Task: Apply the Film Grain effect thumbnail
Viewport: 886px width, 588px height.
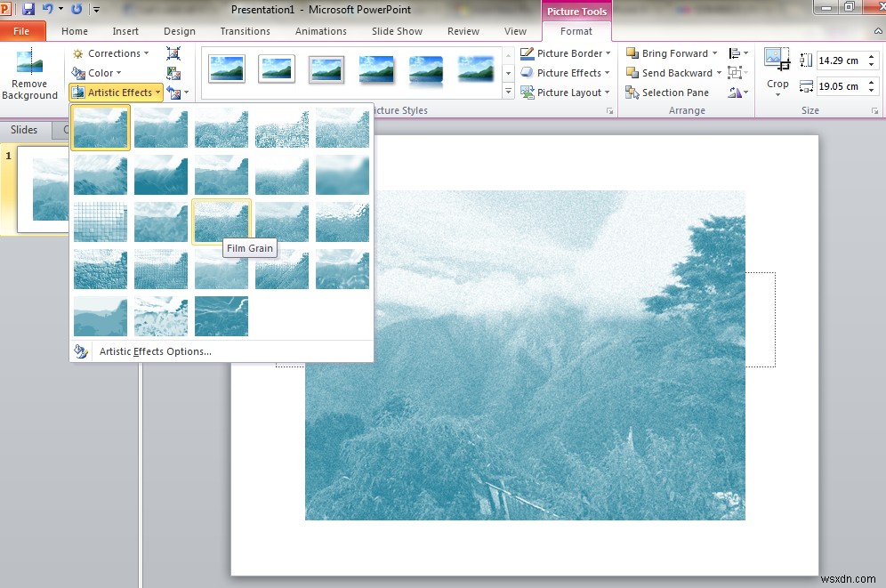Action: pos(221,222)
